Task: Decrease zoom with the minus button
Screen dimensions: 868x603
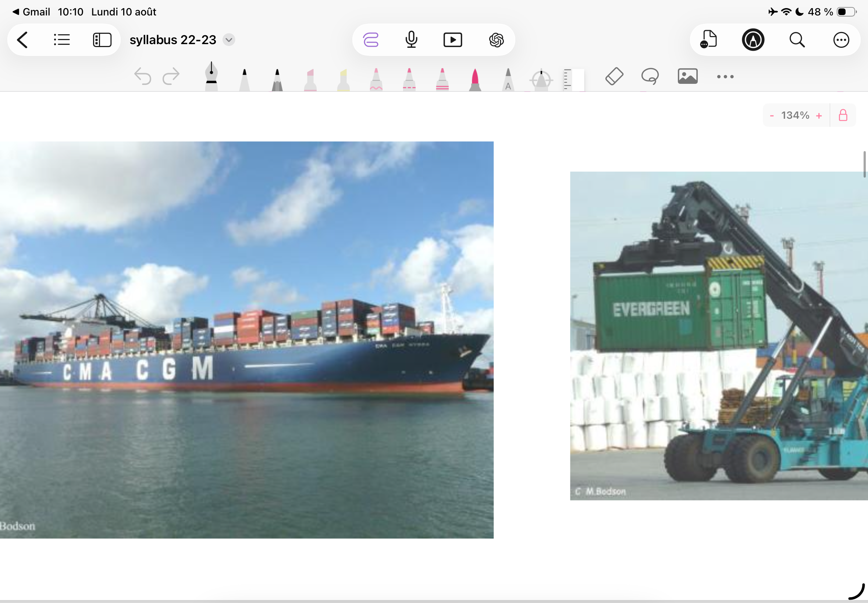Action: click(772, 115)
